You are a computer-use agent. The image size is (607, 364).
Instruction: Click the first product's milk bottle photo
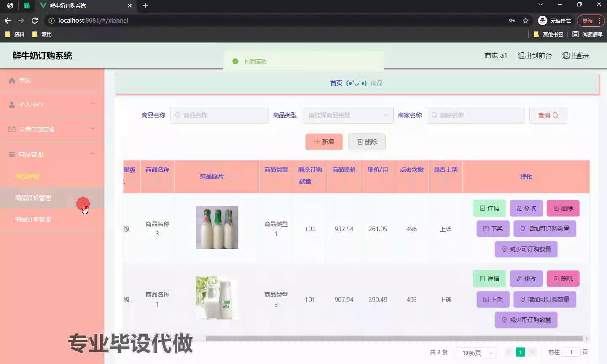point(217,227)
